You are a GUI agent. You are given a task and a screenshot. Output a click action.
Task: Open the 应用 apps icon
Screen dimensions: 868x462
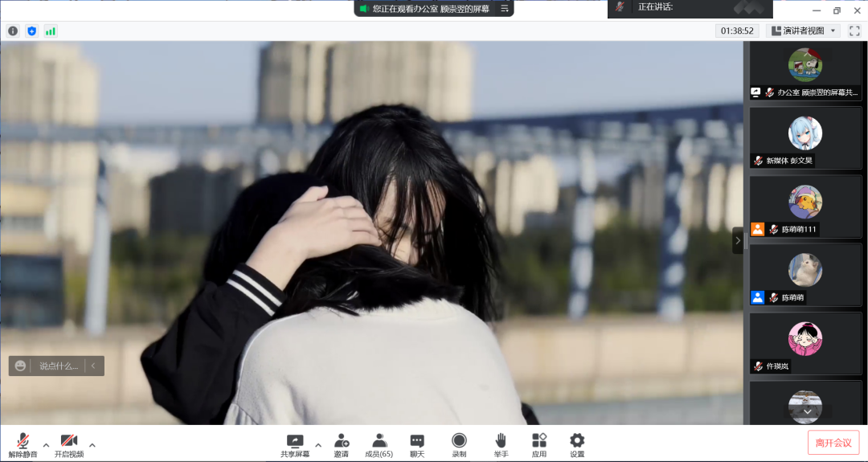coord(538,444)
